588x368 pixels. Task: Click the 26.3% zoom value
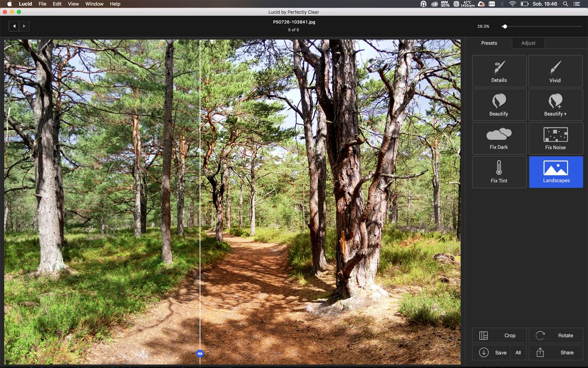[483, 27]
